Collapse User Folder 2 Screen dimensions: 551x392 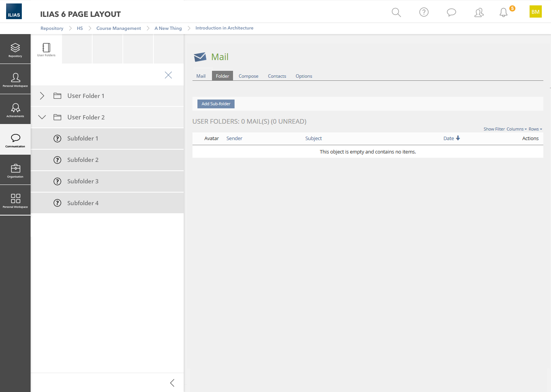[42, 117]
